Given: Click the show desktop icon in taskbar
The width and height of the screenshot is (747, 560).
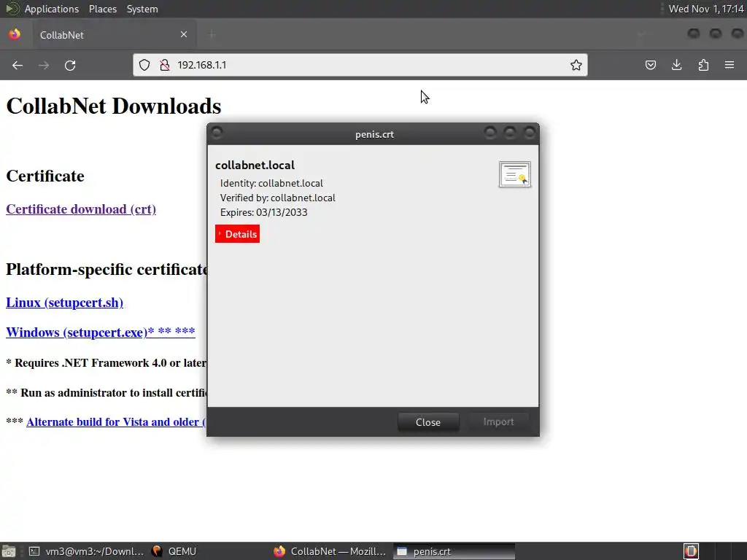Looking at the screenshot, I should point(9,551).
